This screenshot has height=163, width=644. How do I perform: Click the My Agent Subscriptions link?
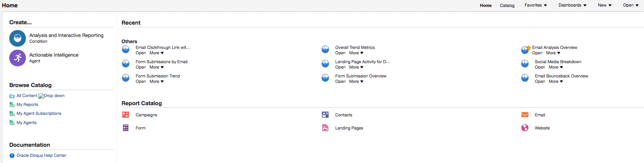pos(39,114)
